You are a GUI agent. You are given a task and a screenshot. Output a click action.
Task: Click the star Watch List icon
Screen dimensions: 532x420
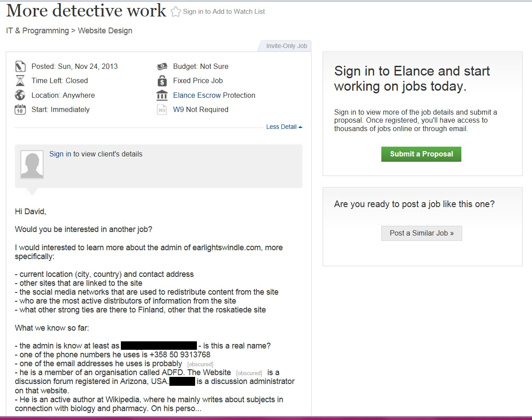(176, 12)
